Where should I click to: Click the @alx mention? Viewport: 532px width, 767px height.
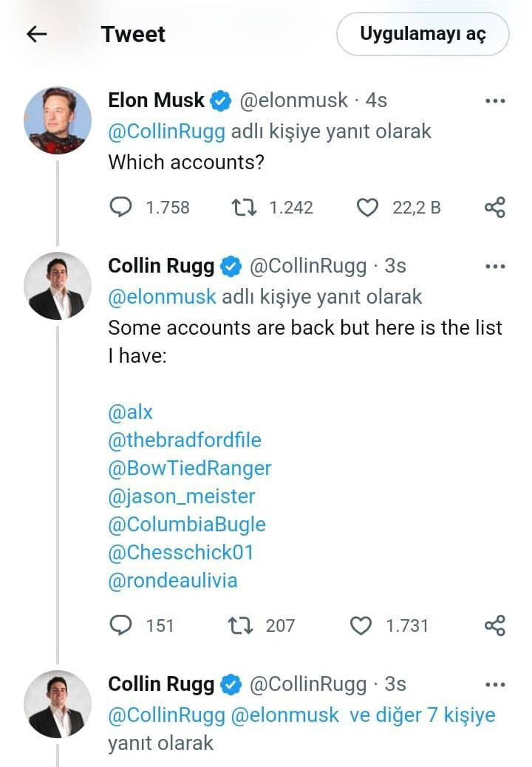tap(131, 412)
